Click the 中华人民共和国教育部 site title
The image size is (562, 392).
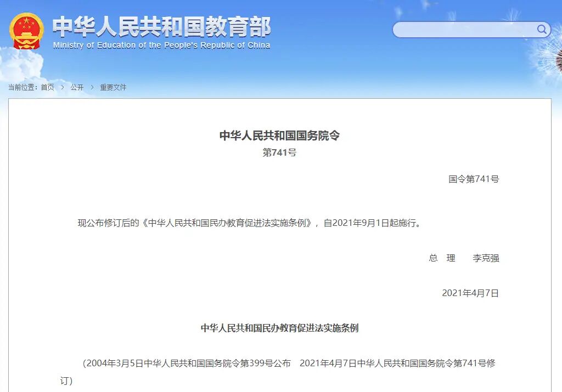coord(162,27)
